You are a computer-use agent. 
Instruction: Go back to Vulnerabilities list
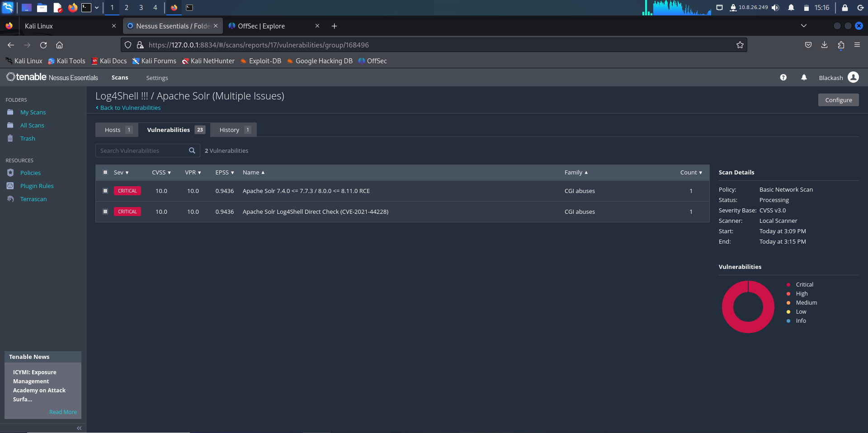point(128,108)
